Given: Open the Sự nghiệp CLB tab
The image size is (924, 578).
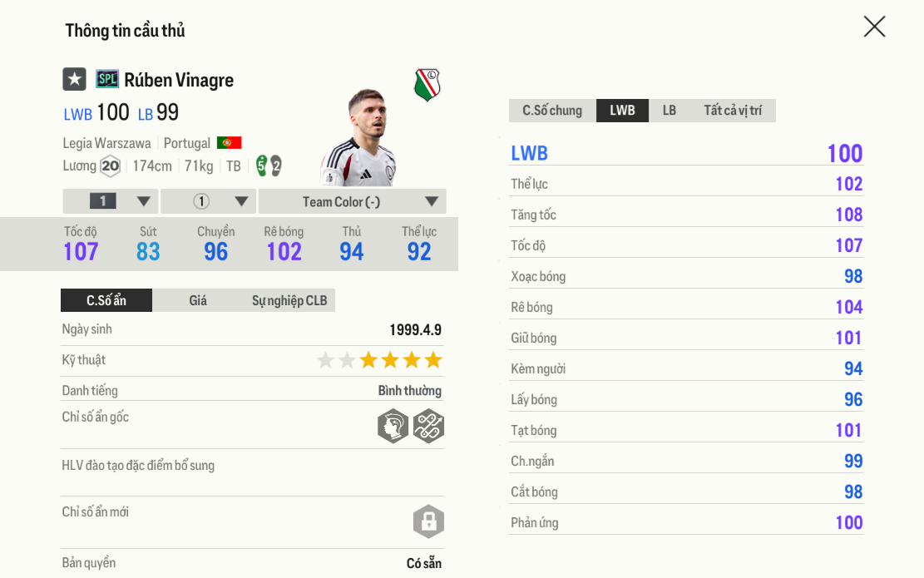Looking at the screenshot, I should (289, 300).
